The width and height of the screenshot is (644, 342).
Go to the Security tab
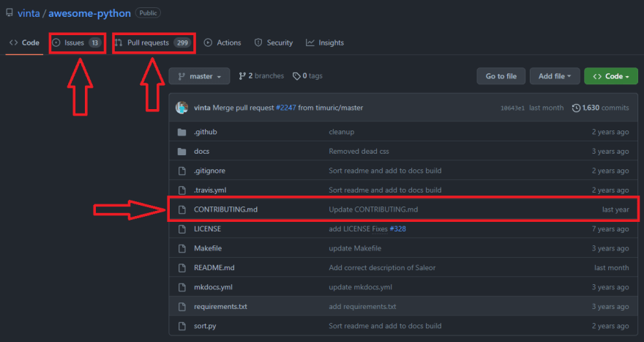[x=274, y=42]
